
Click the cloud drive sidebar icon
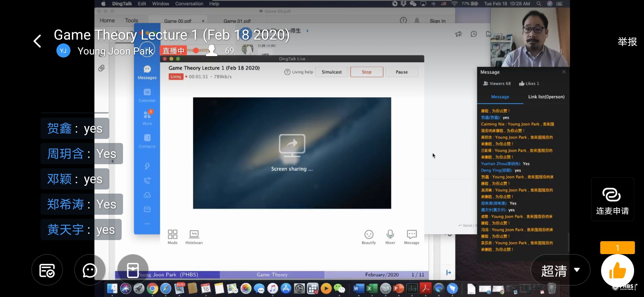click(x=147, y=195)
